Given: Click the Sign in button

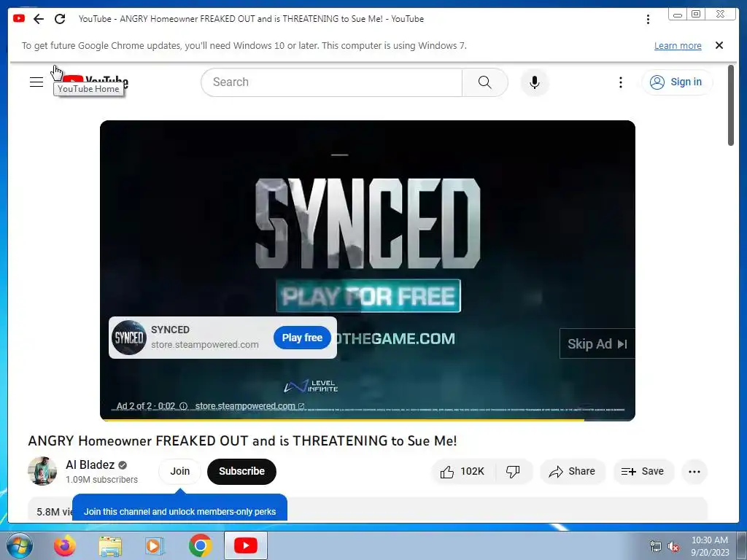Looking at the screenshot, I should point(677,82).
